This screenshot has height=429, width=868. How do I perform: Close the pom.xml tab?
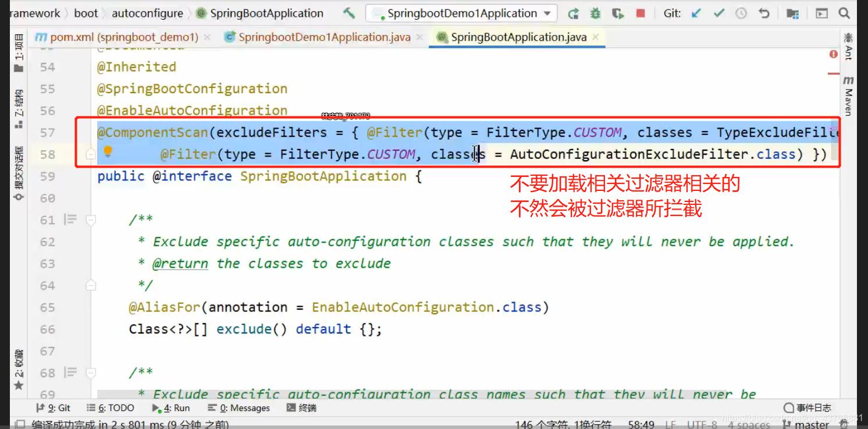[207, 37]
